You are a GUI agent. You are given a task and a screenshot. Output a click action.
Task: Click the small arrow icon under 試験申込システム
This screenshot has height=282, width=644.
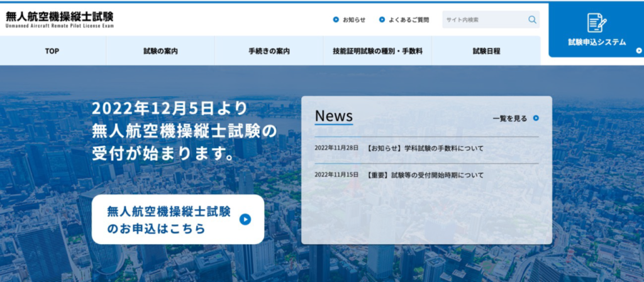[x=639, y=51]
